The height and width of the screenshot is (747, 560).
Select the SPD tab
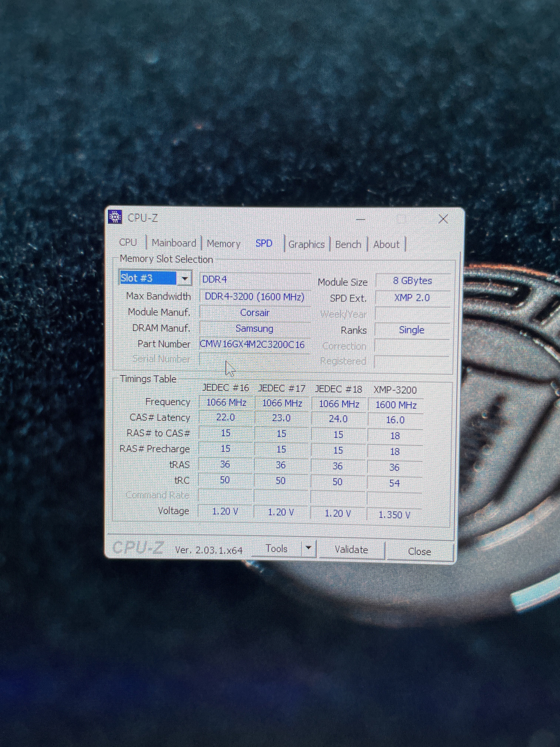[264, 243]
